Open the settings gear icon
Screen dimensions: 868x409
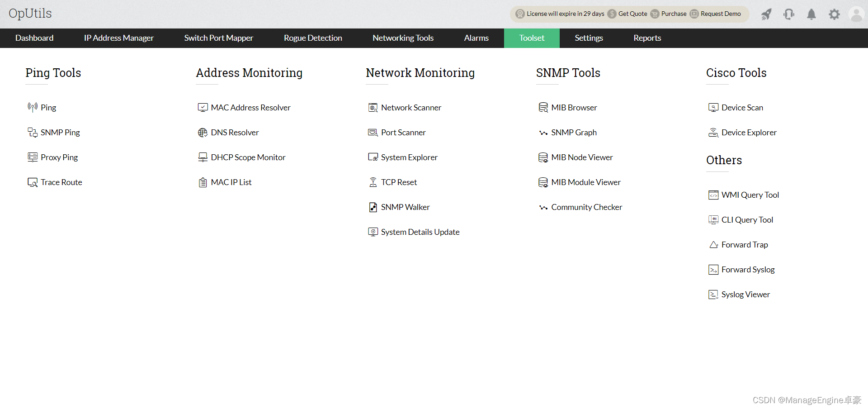[834, 14]
